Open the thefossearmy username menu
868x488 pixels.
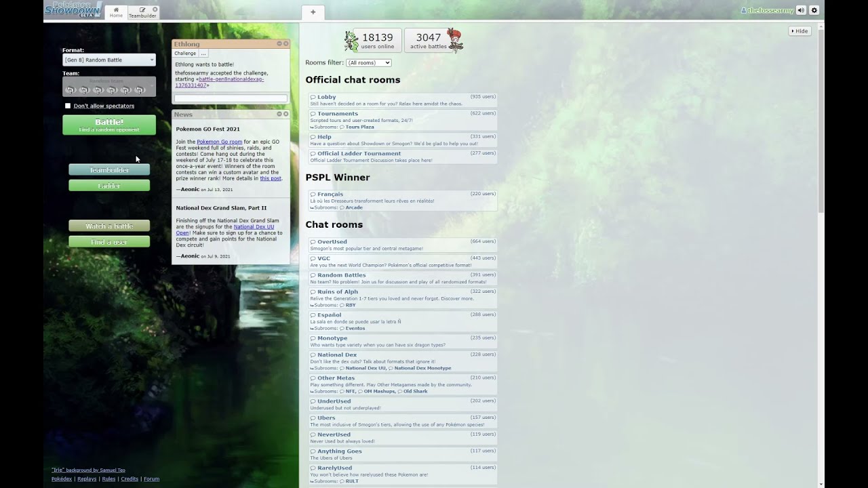767,10
